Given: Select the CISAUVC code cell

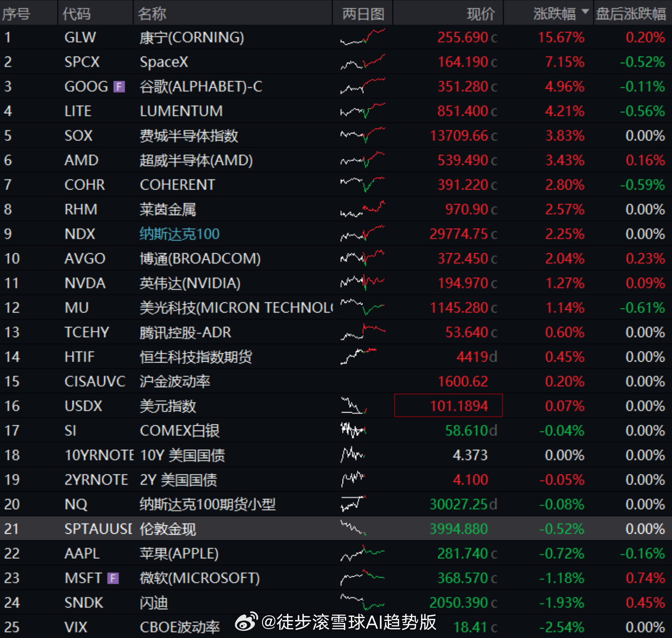Looking at the screenshot, I should point(95,381).
